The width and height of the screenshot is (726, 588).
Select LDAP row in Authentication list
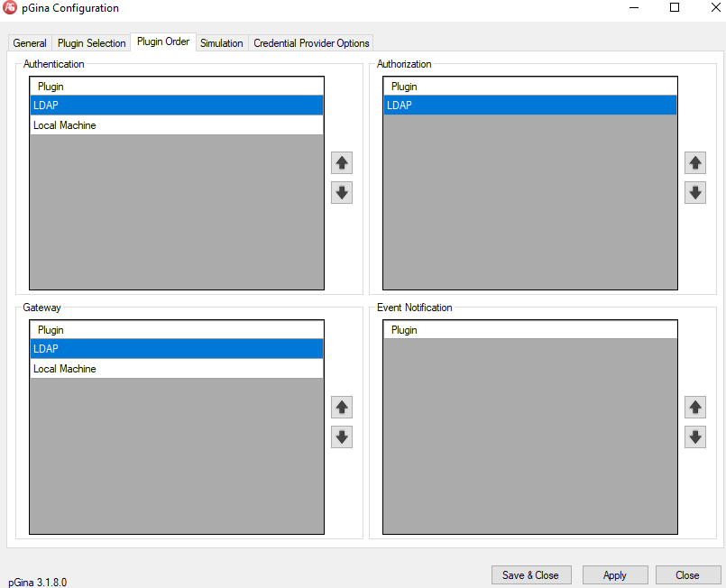click(x=177, y=106)
